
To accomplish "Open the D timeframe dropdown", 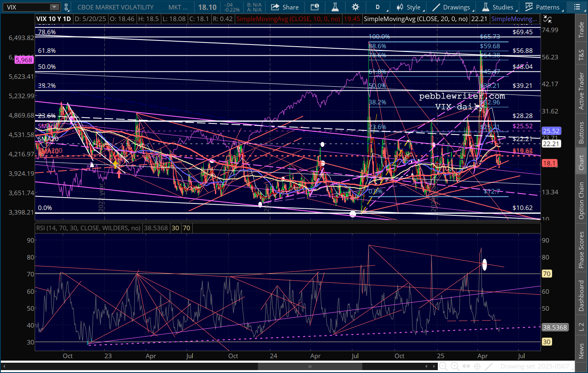I will click(380, 7).
